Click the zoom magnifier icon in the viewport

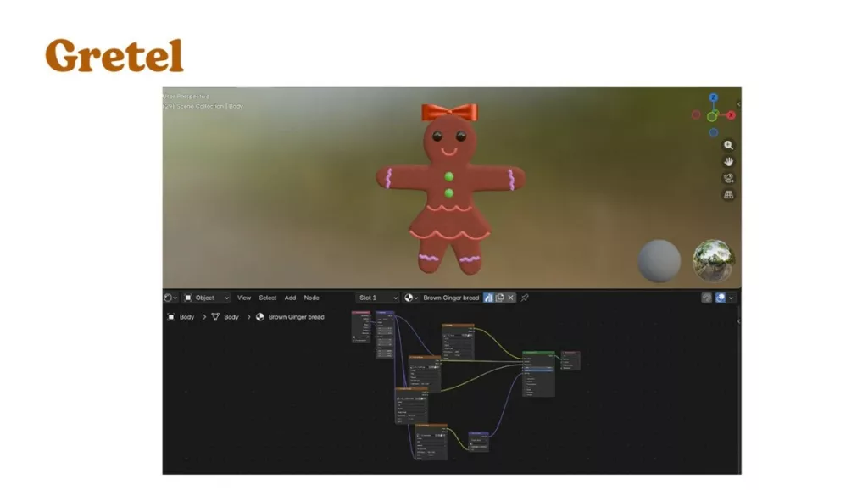728,146
